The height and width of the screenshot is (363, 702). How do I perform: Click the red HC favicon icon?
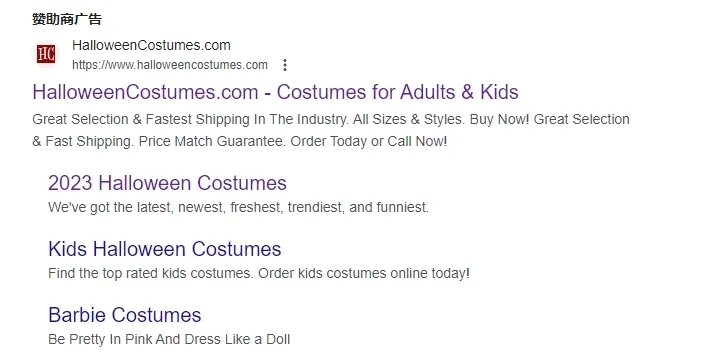click(46, 54)
